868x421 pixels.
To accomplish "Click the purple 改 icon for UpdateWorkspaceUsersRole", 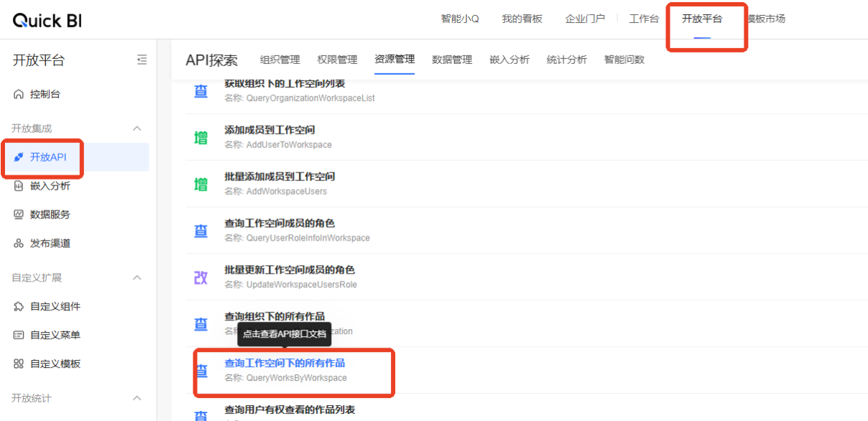I will pos(201,277).
